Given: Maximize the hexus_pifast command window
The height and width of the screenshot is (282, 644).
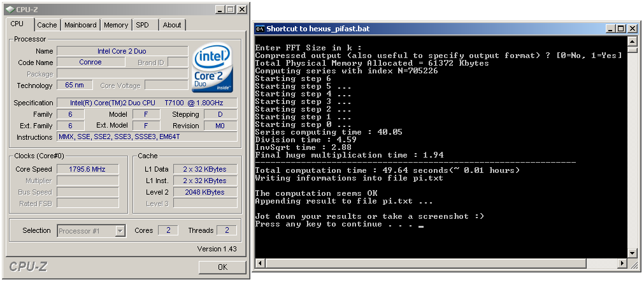Looking at the screenshot, I should pos(622,29).
